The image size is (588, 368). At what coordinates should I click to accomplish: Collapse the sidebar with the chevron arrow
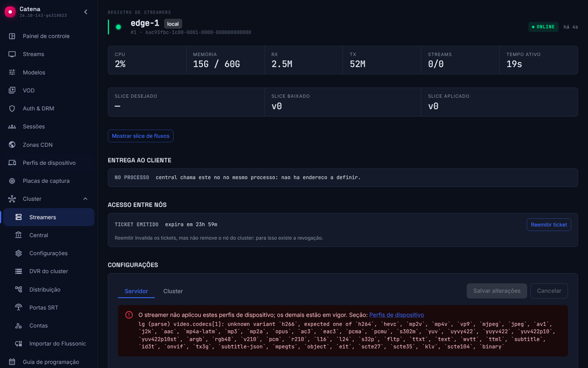coord(86,12)
